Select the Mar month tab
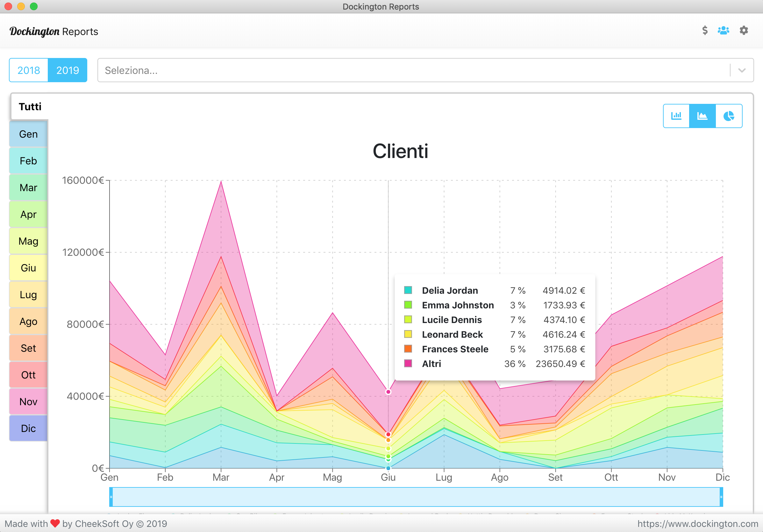 tap(28, 188)
